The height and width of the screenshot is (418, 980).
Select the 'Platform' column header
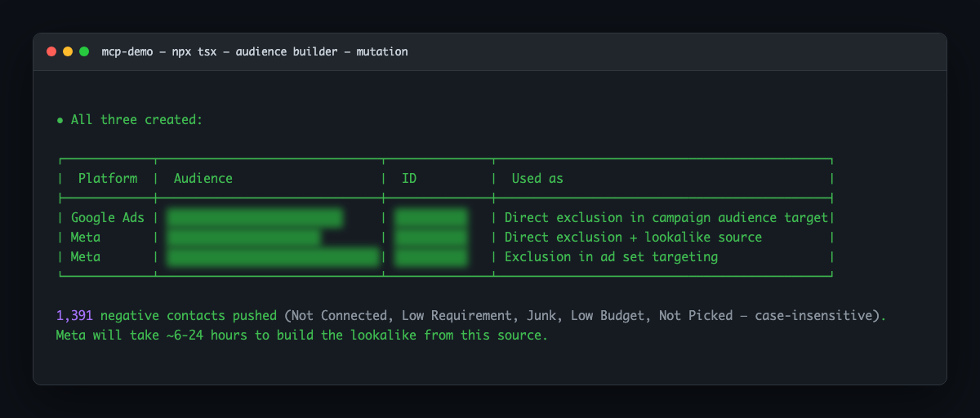pyautogui.click(x=108, y=178)
